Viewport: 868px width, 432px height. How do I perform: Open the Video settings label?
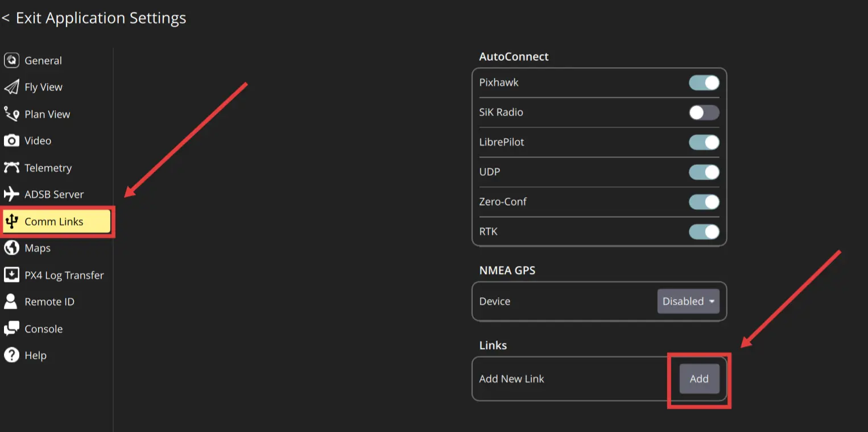(x=38, y=140)
